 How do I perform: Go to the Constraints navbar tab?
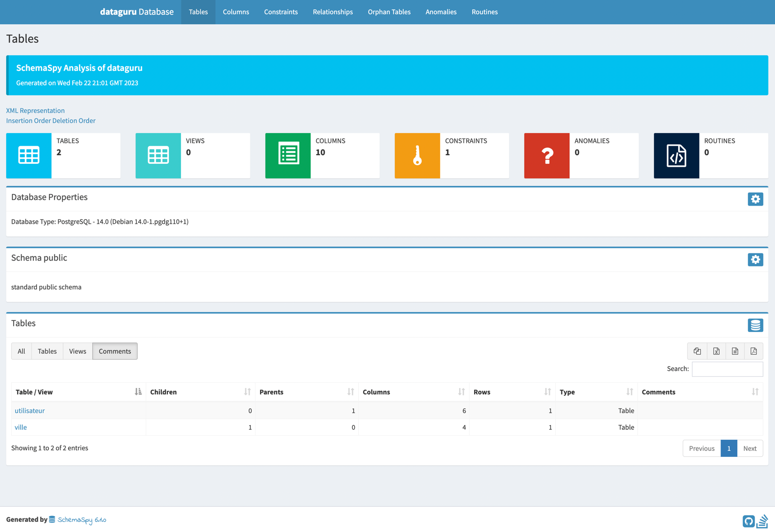(x=281, y=12)
